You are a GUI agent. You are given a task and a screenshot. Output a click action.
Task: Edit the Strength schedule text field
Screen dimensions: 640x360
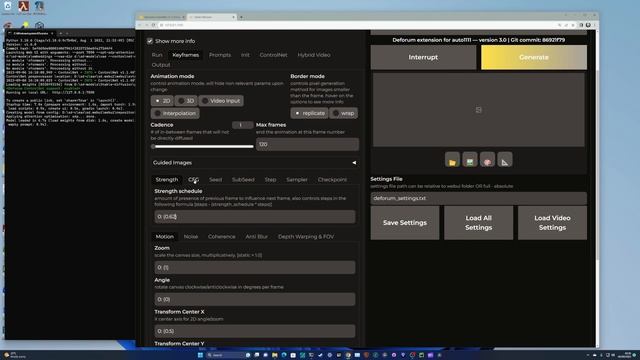click(x=255, y=216)
